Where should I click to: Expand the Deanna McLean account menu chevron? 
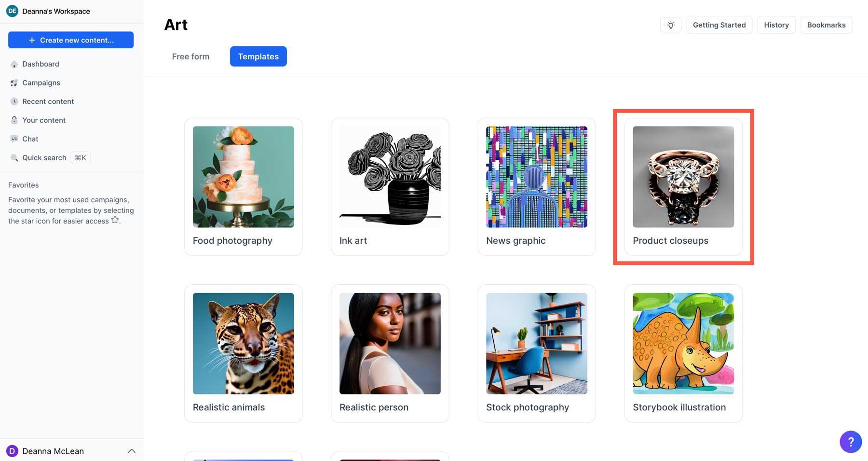tap(131, 451)
